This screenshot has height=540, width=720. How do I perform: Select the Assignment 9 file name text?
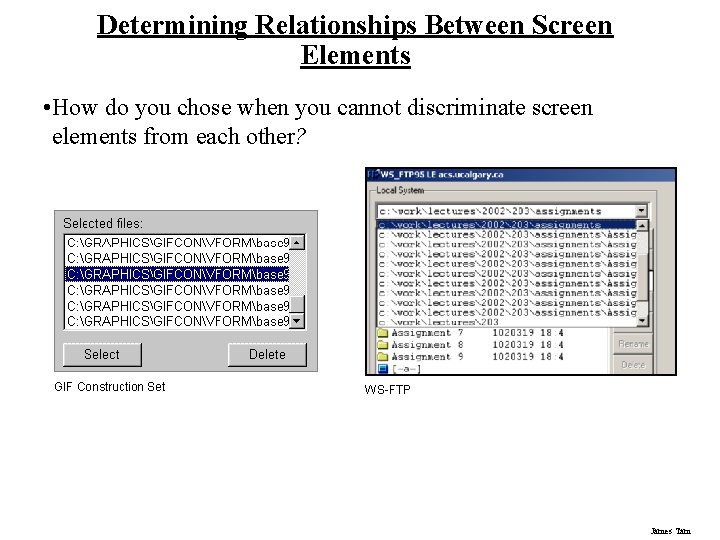point(427,357)
